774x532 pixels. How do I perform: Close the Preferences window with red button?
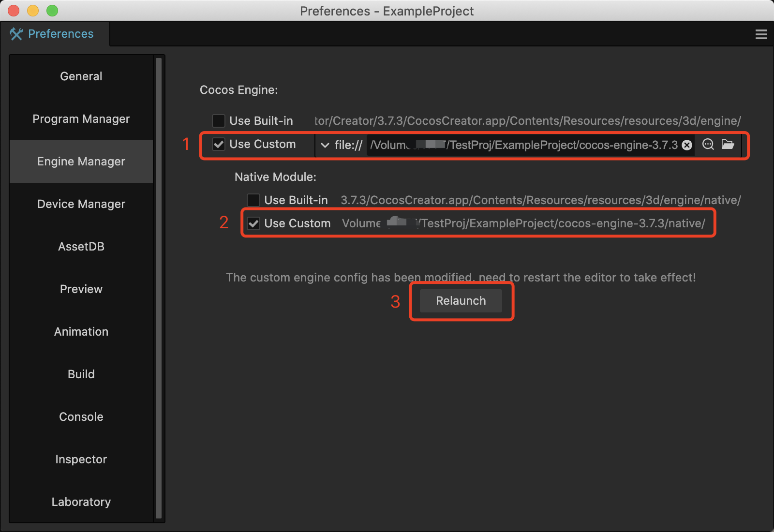tap(14, 11)
